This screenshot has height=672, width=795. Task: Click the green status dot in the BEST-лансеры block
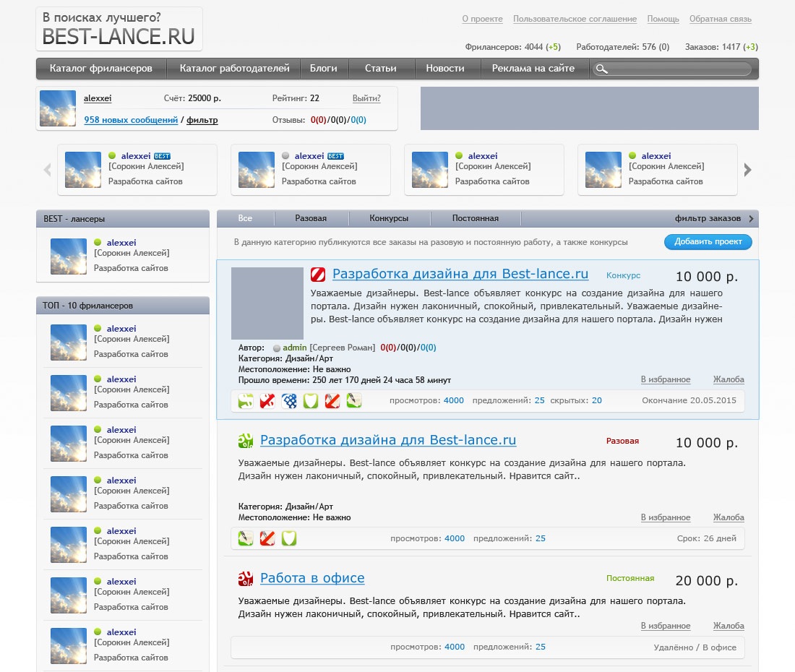[98, 242]
